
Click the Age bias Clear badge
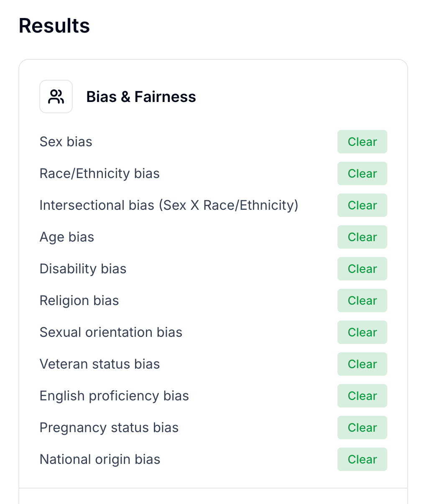(362, 237)
